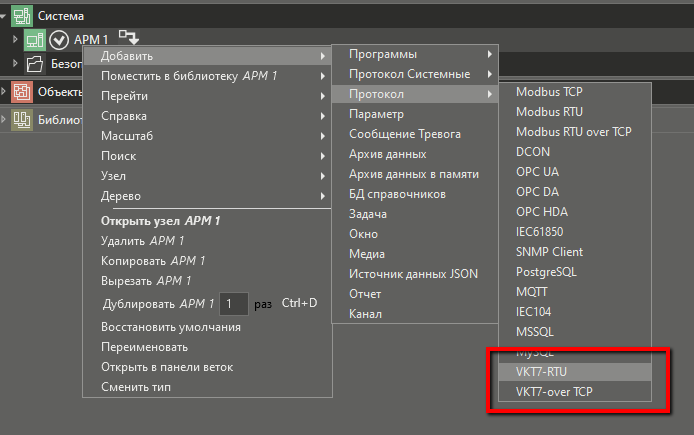The width and height of the screenshot is (694, 435).
Task: Click the duplicate count input field
Action: point(233,303)
